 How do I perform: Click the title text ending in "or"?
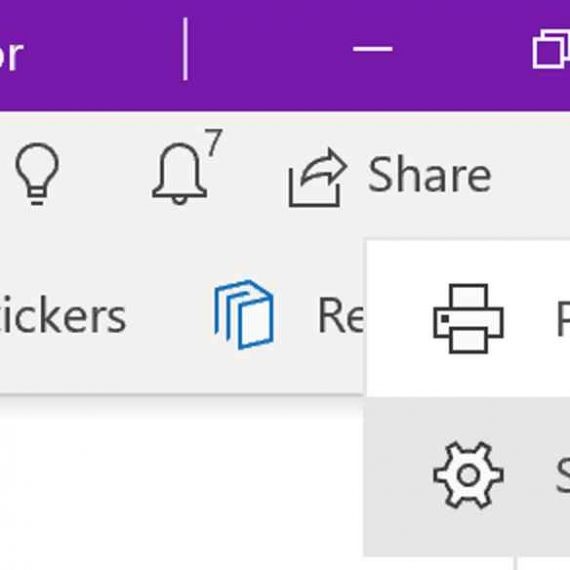[x=11, y=55]
